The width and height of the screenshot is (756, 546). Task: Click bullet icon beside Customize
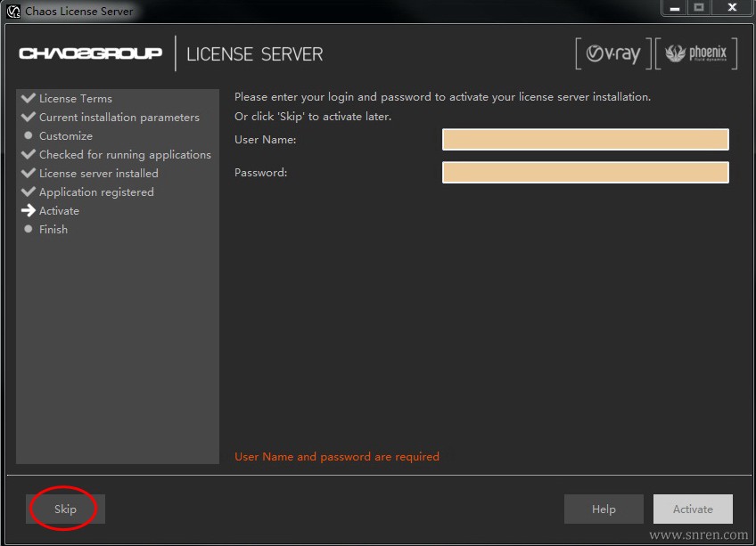29,135
